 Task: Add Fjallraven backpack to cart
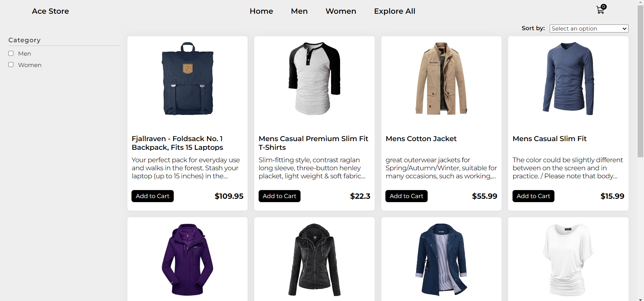tap(153, 196)
